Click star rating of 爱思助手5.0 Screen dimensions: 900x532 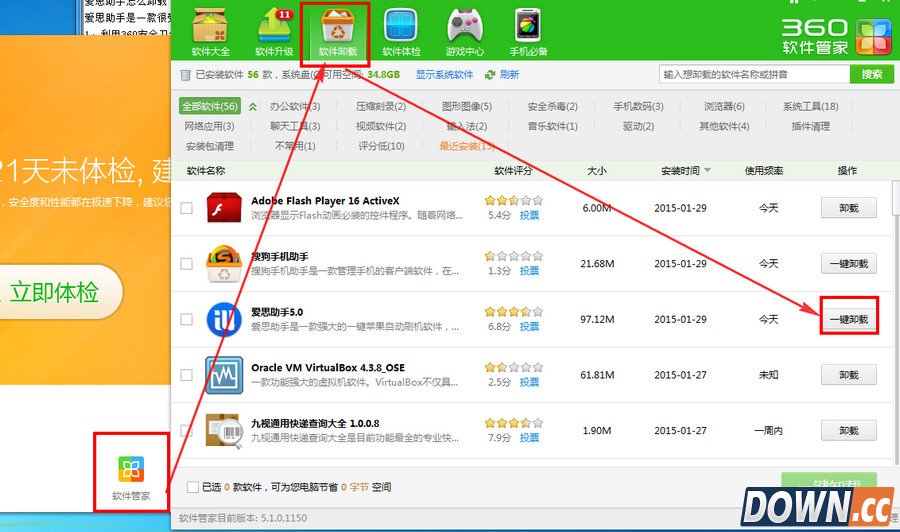514,312
